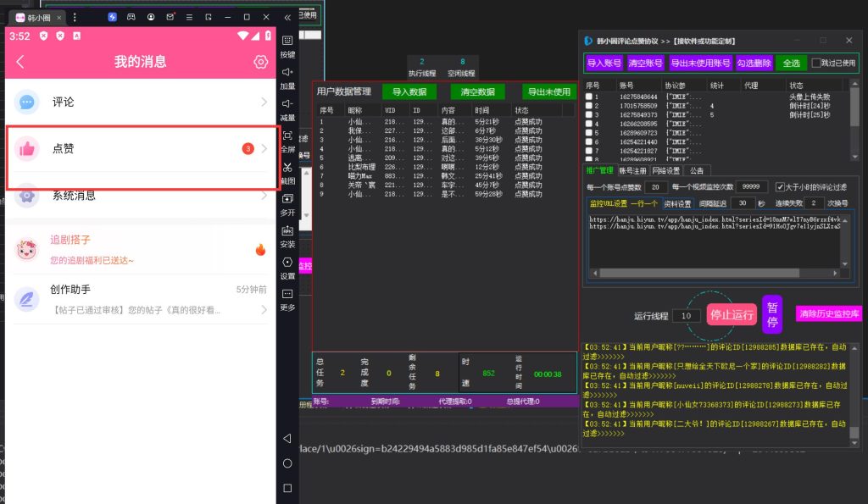
Task: Go back with the pink header arrow
Action: tap(20, 61)
